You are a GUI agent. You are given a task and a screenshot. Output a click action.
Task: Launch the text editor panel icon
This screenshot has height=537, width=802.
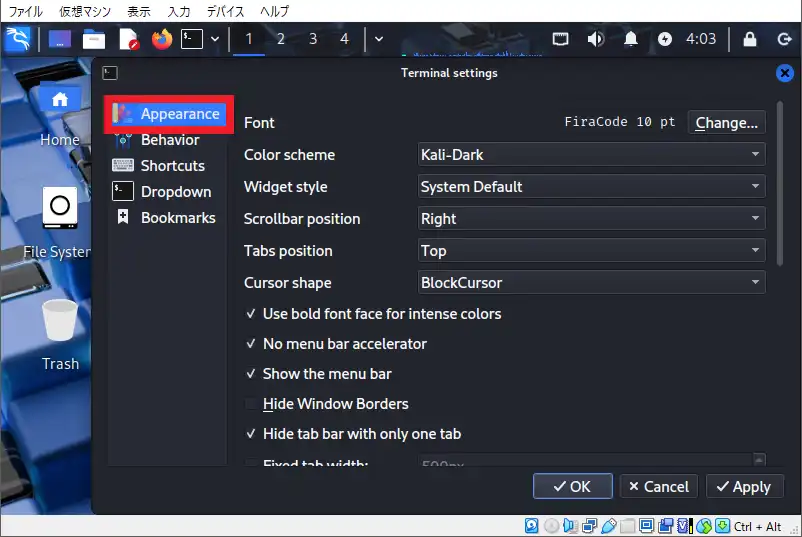pyautogui.click(x=128, y=39)
